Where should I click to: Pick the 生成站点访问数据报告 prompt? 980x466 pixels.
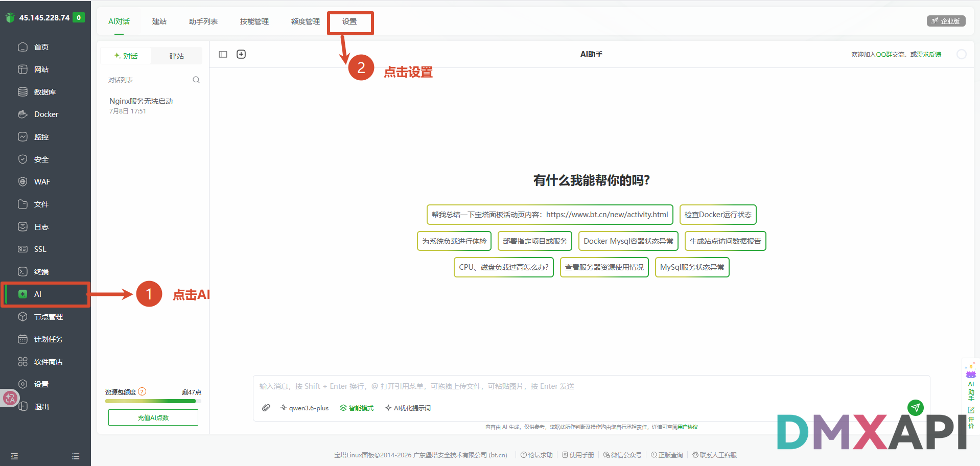pyautogui.click(x=726, y=241)
